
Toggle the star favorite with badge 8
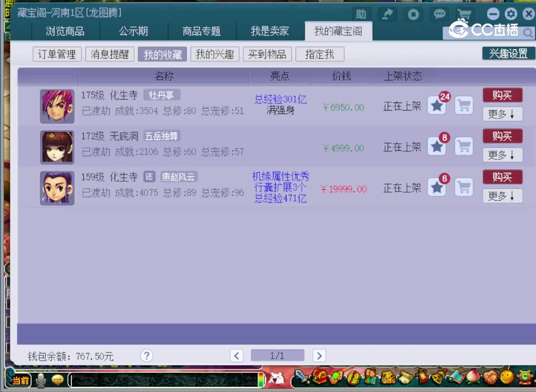437,147
